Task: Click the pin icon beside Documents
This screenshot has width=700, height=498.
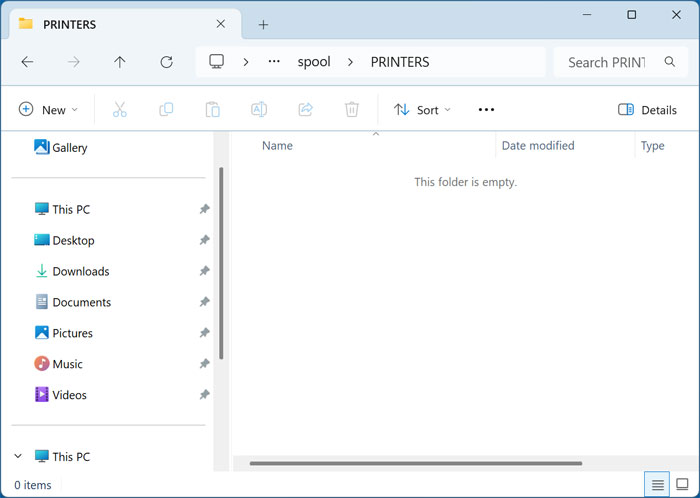Action: [x=204, y=302]
